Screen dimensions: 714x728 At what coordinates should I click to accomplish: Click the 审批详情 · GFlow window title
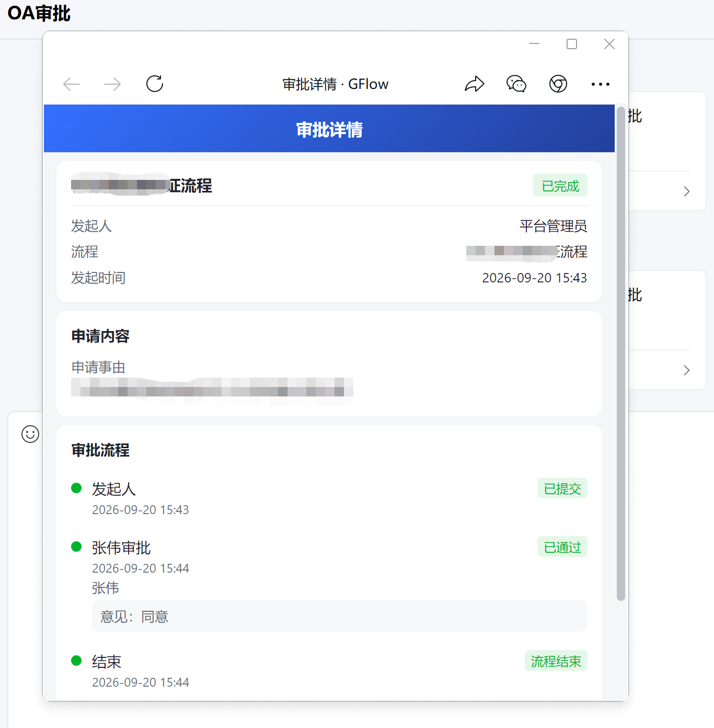click(336, 84)
